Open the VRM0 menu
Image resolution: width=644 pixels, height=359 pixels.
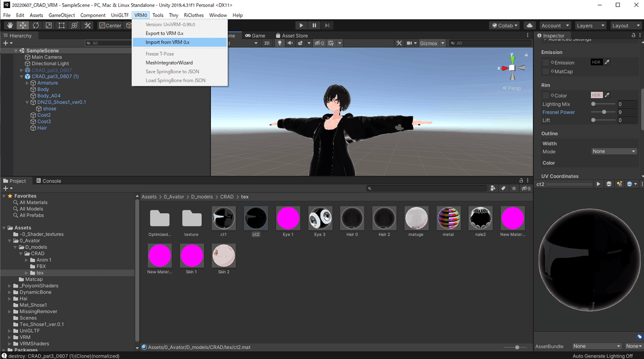click(141, 15)
